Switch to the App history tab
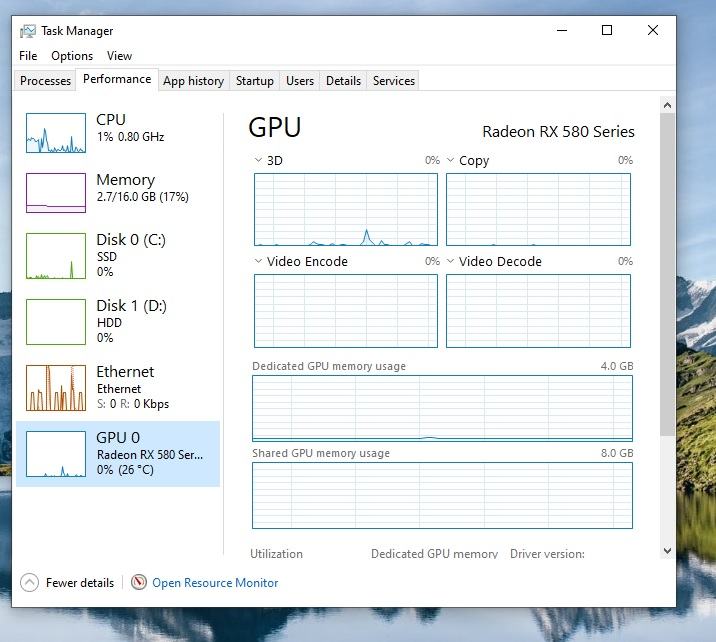Viewport: 716px width, 642px height. (194, 81)
